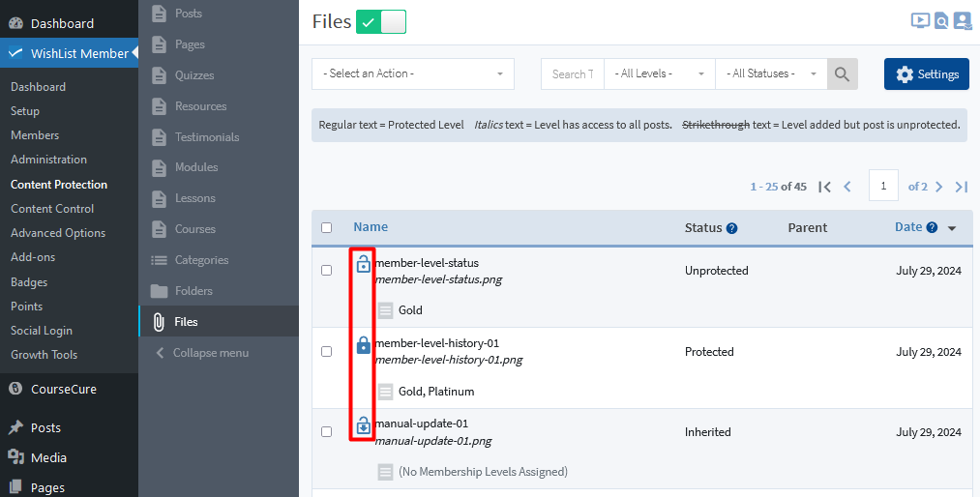Open Points in WishList Member
Screen dimensions: 980x497
click(27, 307)
